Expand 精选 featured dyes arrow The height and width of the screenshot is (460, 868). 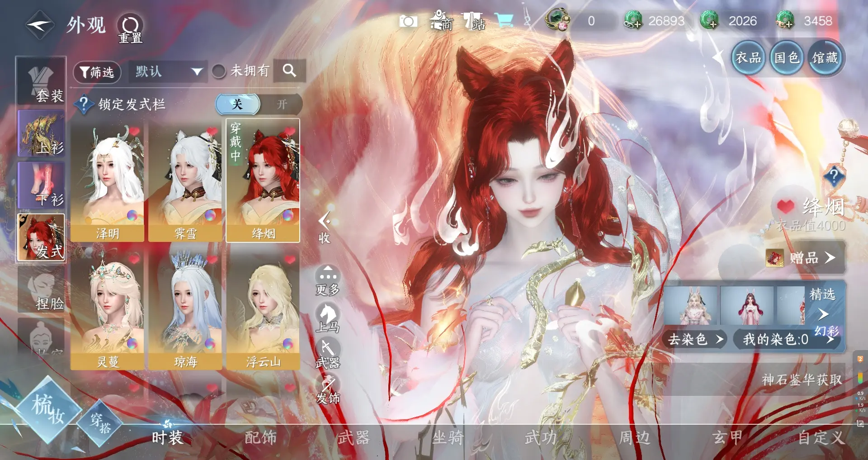pyautogui.click(x=823, y=313)
